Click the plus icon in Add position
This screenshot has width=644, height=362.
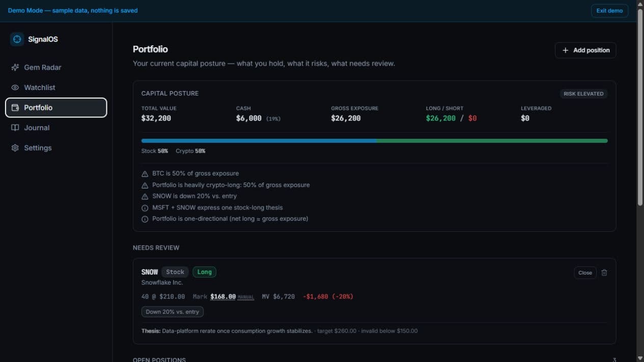coord(565,50)
